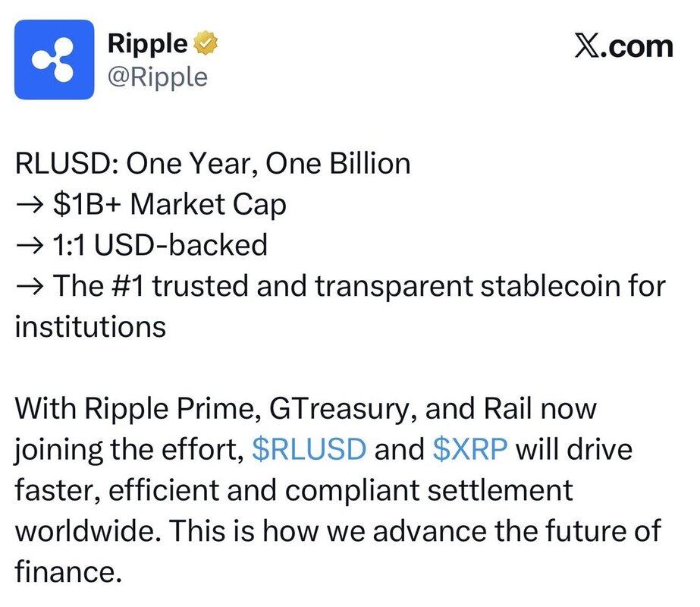700x607 pixels.
Task: Click the word "institutions"
Action: [90, 327]
